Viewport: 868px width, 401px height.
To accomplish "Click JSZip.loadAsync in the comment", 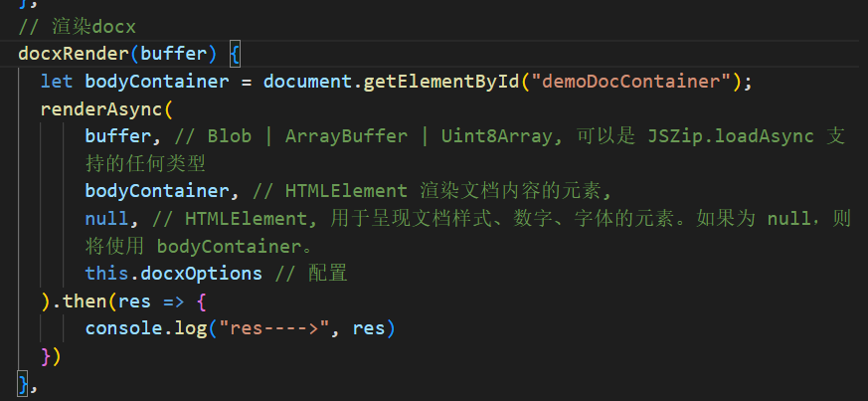I will click(x=731, y=136).
